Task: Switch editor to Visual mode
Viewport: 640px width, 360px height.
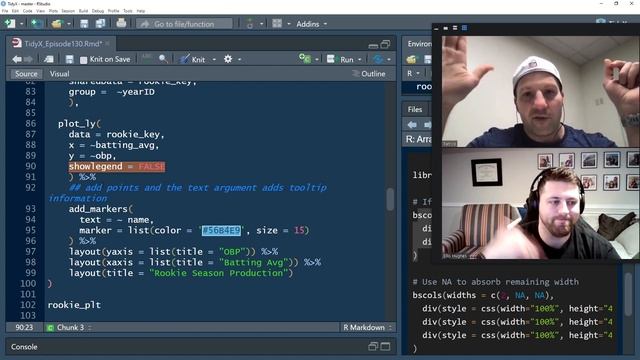Action: (60, 74)
